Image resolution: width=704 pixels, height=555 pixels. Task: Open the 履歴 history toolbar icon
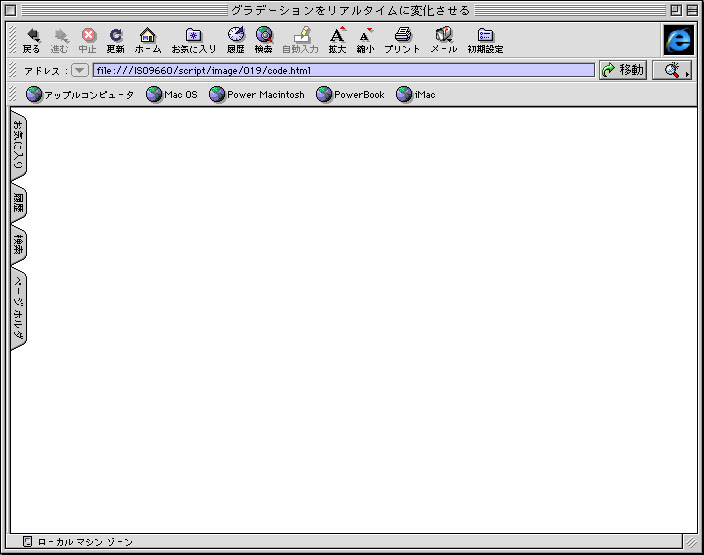point(236,40)
